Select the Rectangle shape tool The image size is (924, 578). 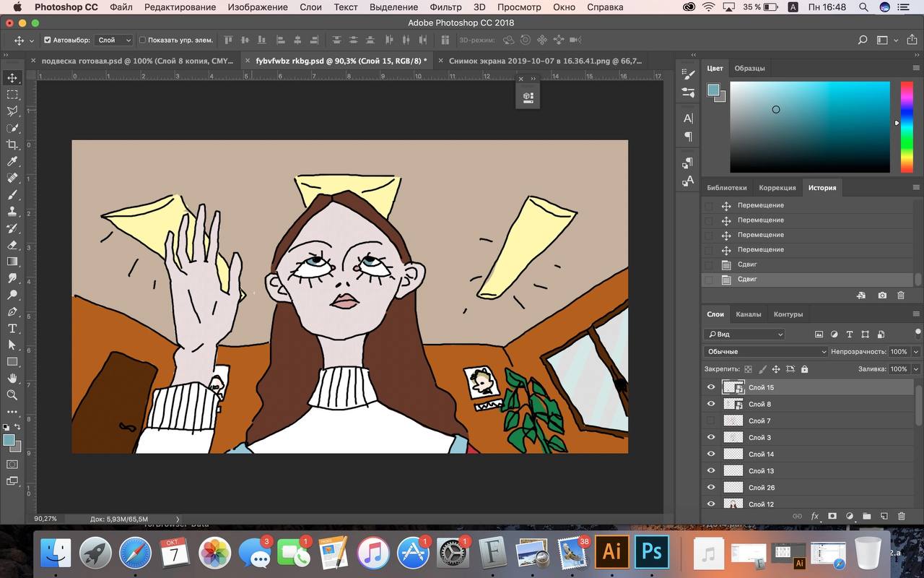point(12,361)
